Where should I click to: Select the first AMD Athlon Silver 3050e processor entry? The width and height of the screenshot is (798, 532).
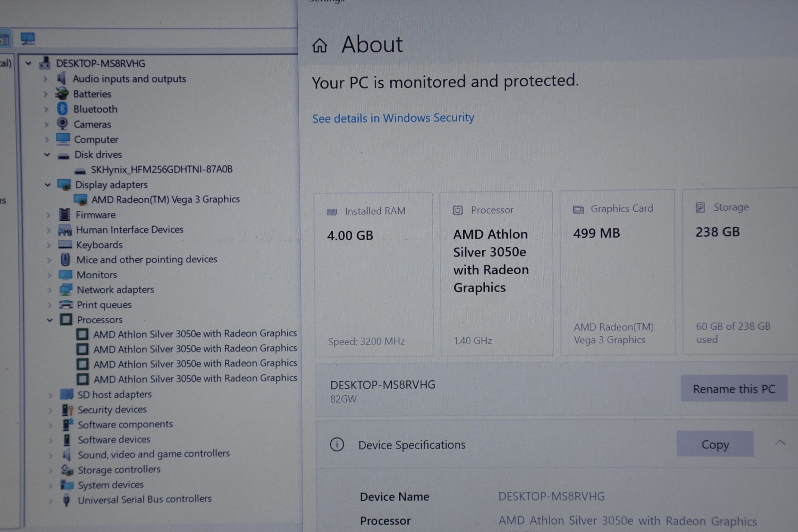[195, 334]
